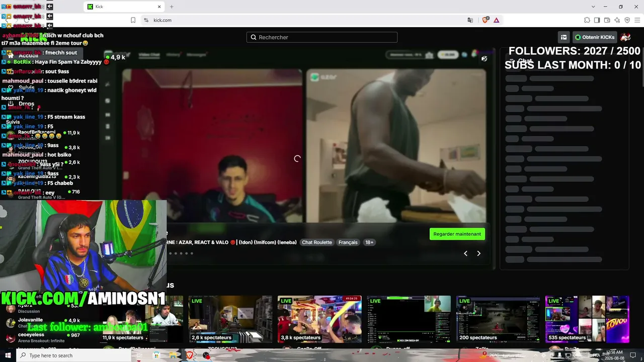Open the browser extensions puzzle icon

[x=587, y=20]
